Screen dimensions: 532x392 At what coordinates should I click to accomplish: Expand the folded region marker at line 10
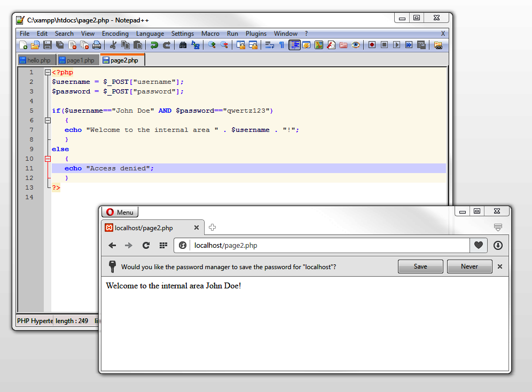[47, 158]
